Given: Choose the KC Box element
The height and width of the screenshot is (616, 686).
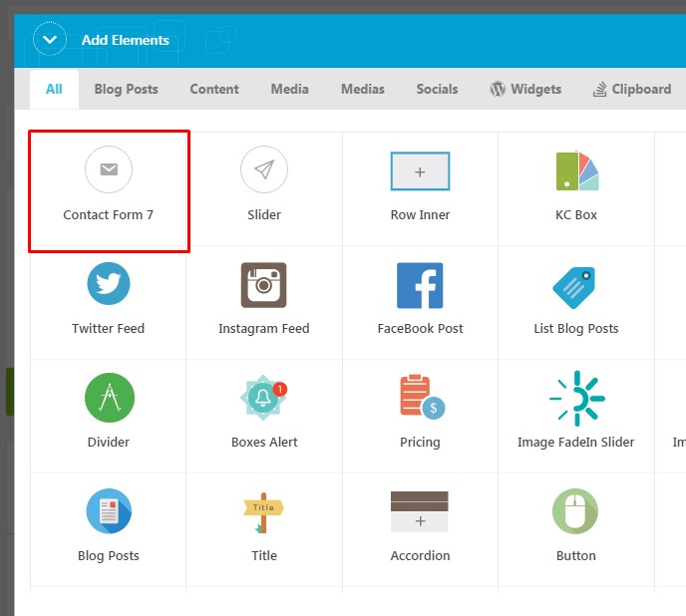Looking at the screenshot, I should click(x=576, y=171).
